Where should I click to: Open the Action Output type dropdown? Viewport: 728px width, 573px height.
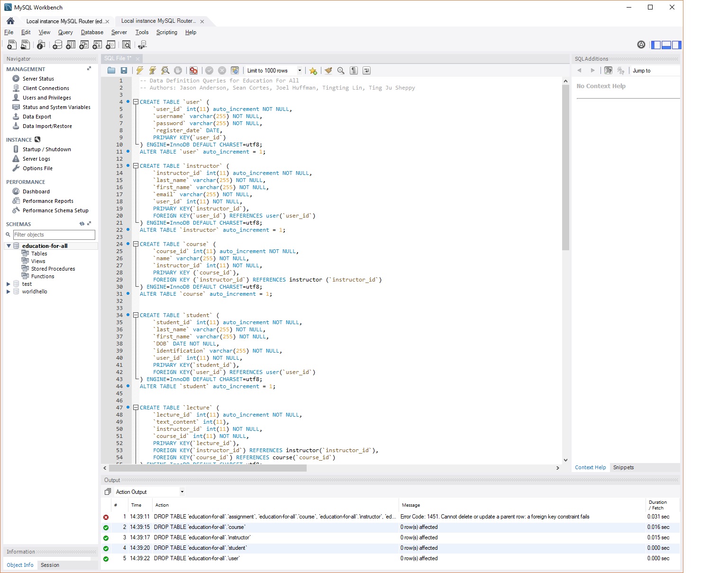(x=182, y=492)
